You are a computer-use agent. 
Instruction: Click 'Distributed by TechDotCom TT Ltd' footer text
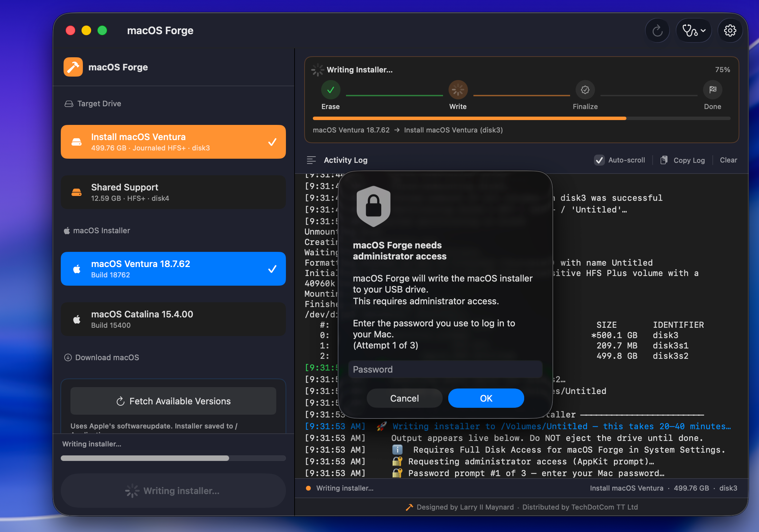click(580, 507)
